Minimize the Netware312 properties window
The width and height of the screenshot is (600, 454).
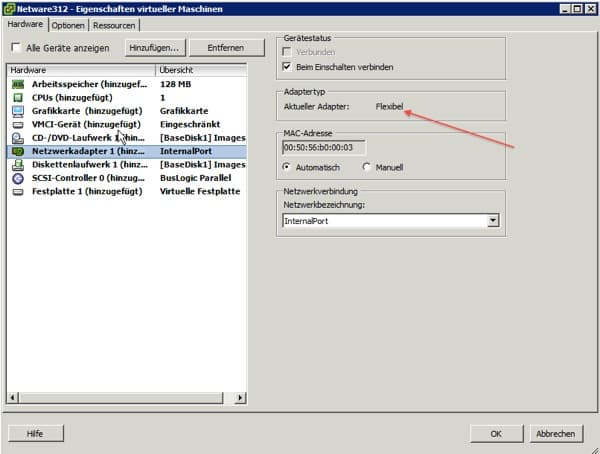tap(565, 8)
